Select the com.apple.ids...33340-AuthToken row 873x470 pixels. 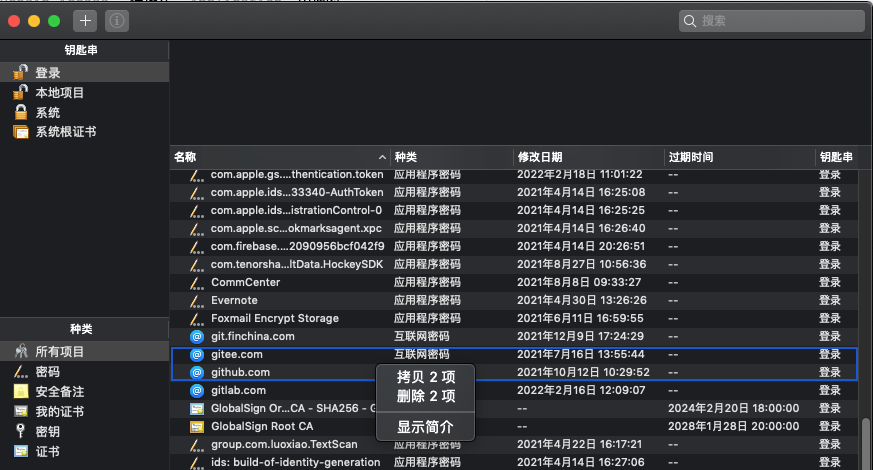[x=514, y=193]
